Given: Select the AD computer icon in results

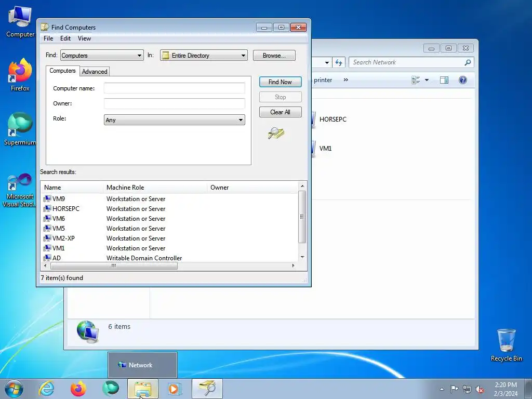Looking at the screenshot, I should [47, 258].
